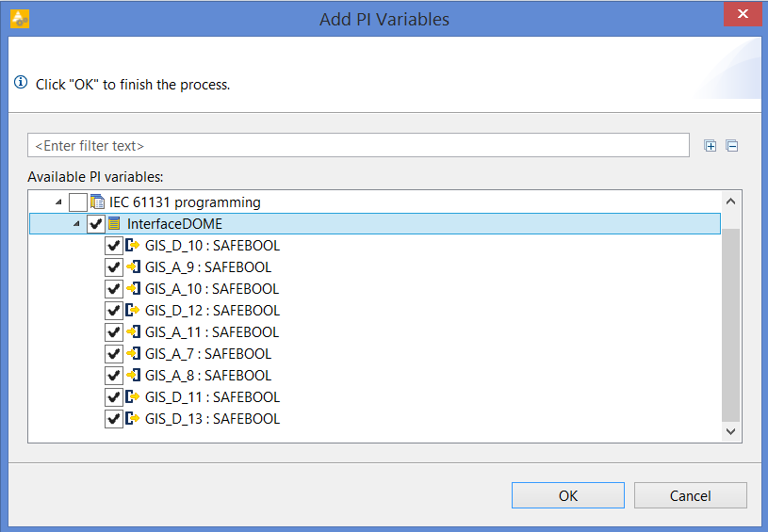The width and height of the screenshot is (768, 532).
Task: Click the input arrow icon of GIS_A_8
Action: click(133, 376)
